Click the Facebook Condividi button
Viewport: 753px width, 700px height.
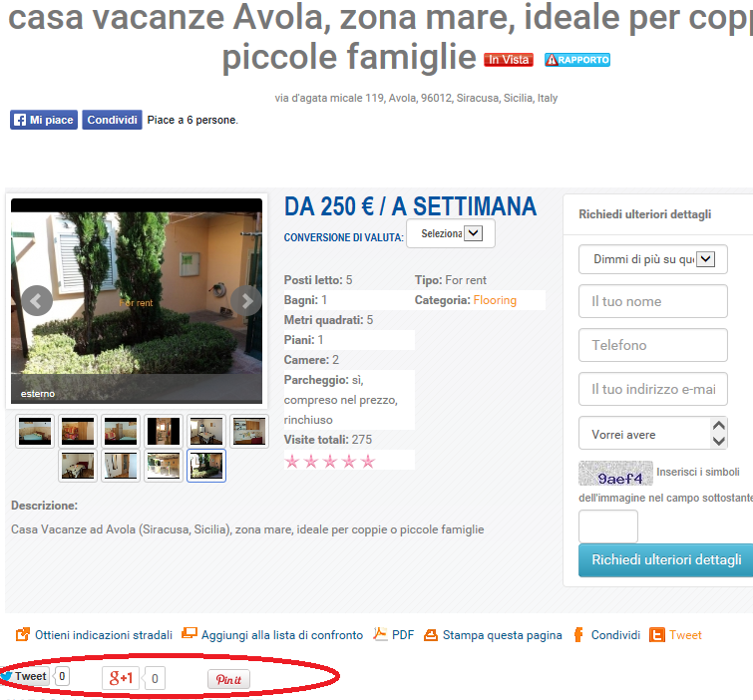112,120
